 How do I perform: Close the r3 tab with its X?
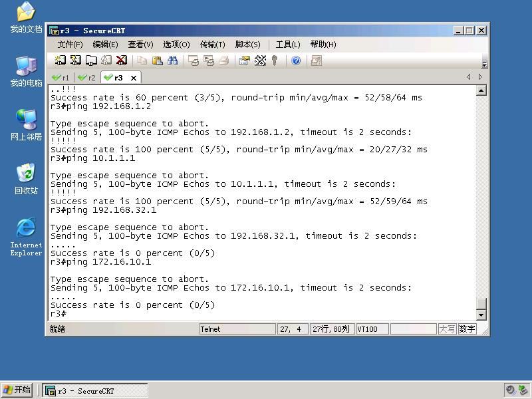click(134, 78)
